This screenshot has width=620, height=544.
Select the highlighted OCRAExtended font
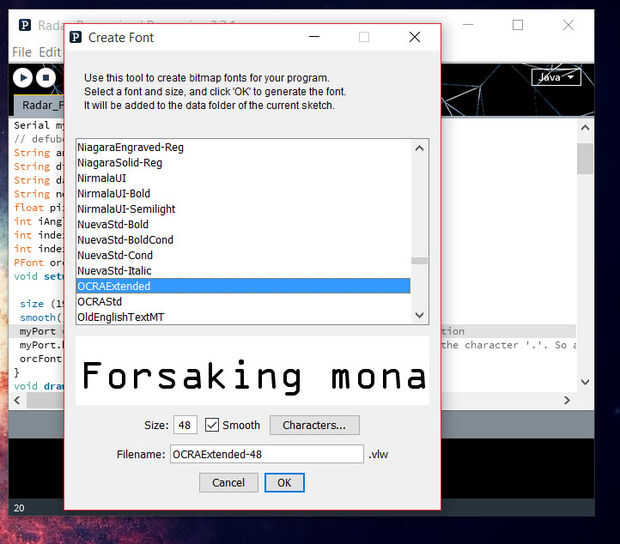coord(243,286)
